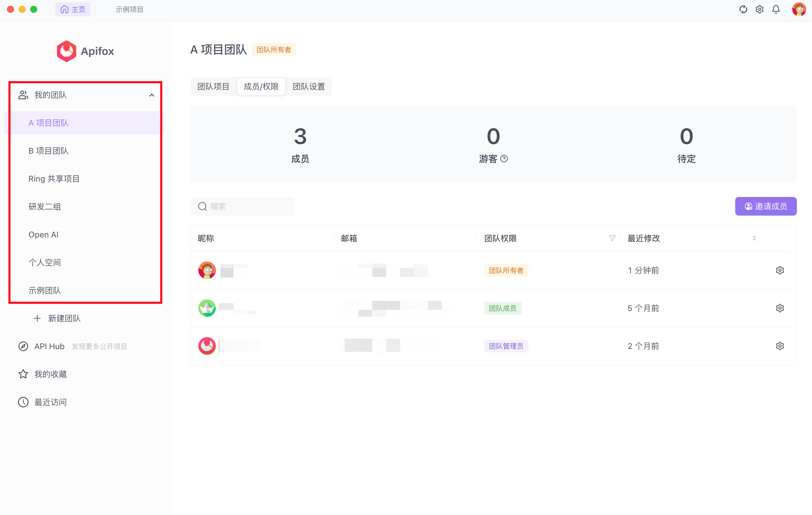Sort by 最近修改 column arrows

click(x=754, y=238)
